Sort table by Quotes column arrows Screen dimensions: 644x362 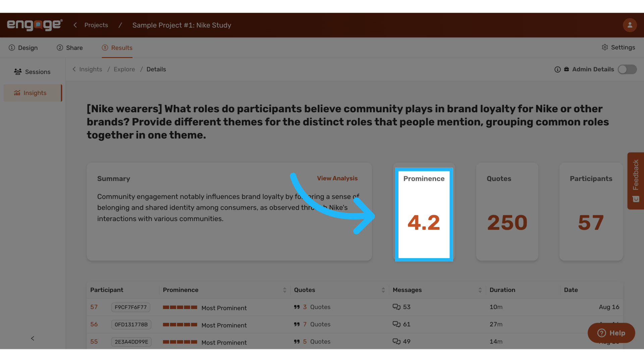click(383, 290)
